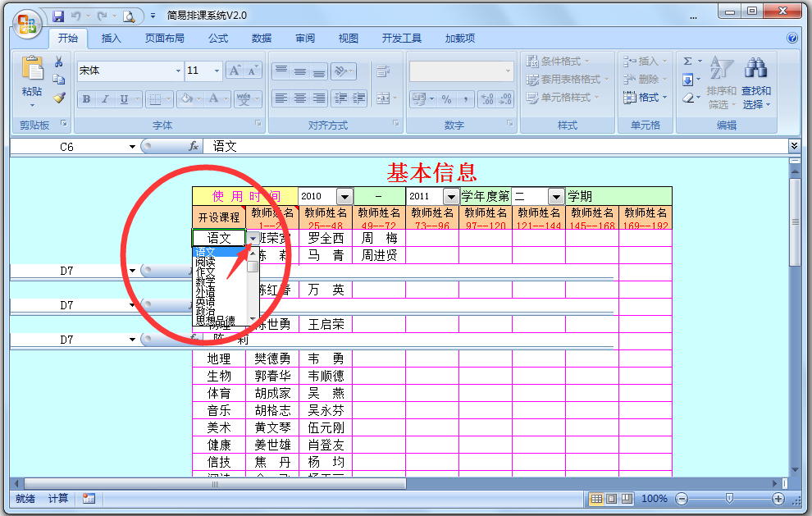
Task: Select 数学 from the course dropdown list
Action: pyautogui.click(x=205, y=281)
